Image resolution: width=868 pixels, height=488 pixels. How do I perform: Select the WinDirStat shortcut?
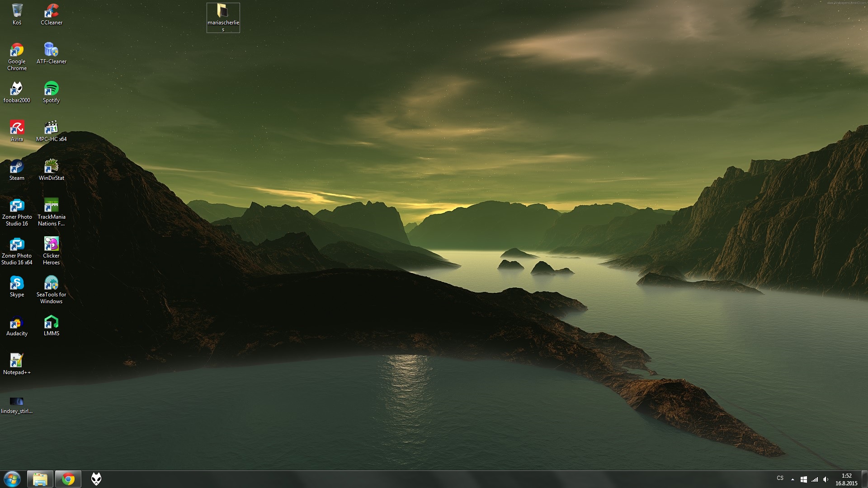click(51, 167)
